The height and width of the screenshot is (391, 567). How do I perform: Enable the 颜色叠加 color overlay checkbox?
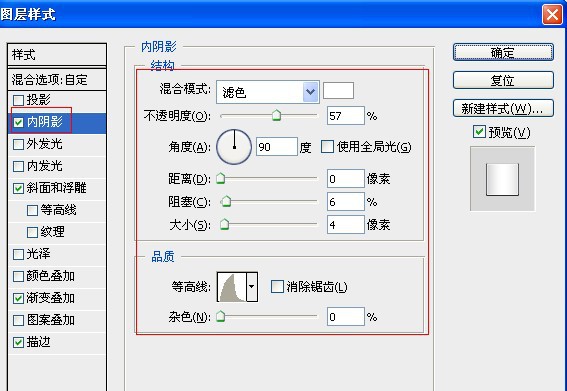(18, 276)
